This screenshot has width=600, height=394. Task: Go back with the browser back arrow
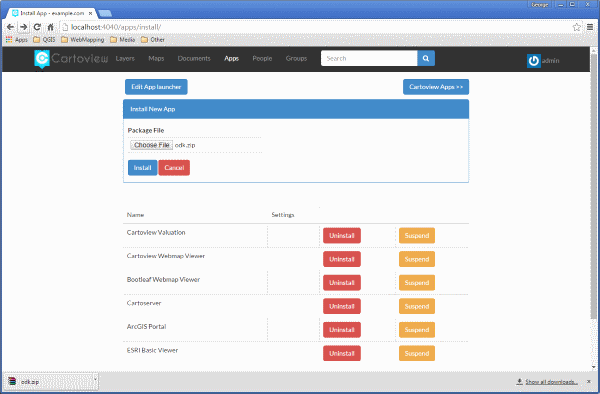[10, 27]
